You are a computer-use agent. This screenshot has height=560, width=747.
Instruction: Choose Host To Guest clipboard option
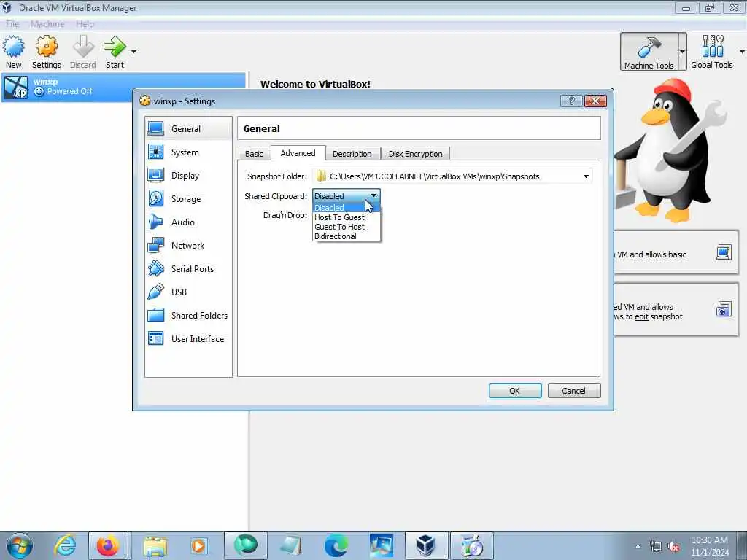click(347, 217)
